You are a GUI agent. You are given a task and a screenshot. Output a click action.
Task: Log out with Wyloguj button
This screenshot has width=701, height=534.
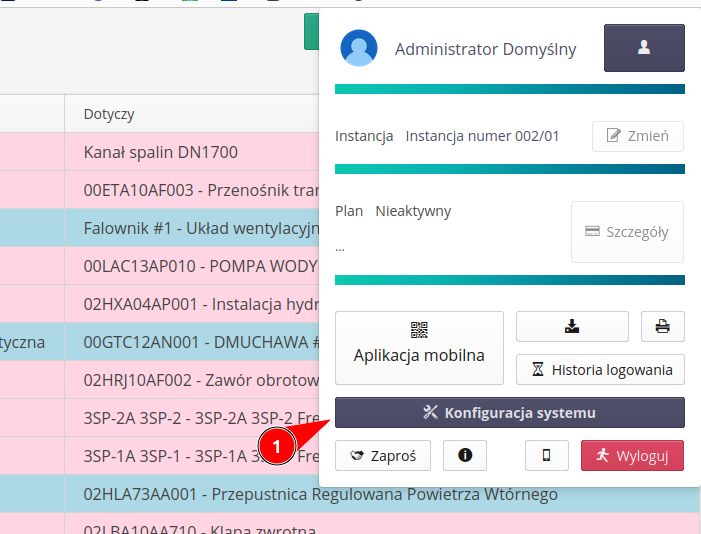(x=632, y=455)
